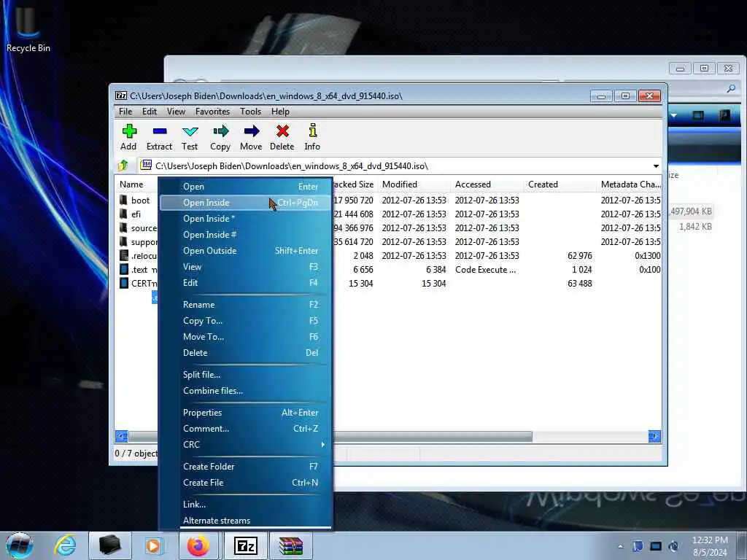
Task: Open the Help menu
Action: click(x=280, y=112)
